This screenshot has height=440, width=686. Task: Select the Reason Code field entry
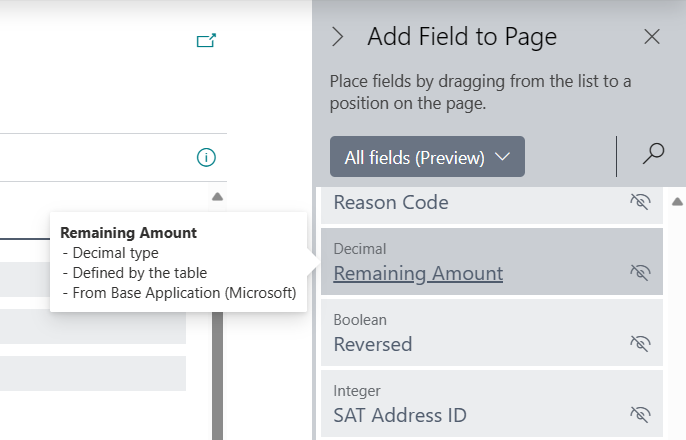point(391,203)
